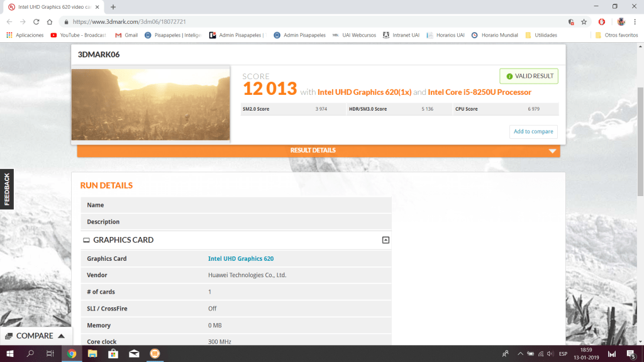Viewport: 644px width, 362px height.
Task: Open the Mail app in taskbar
Action: pos(134,354)
